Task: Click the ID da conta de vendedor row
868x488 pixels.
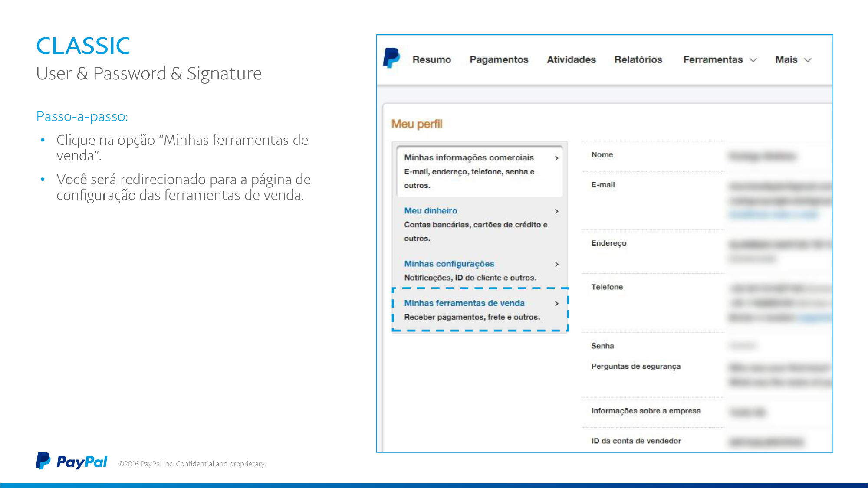Action: tap(636, 441)
